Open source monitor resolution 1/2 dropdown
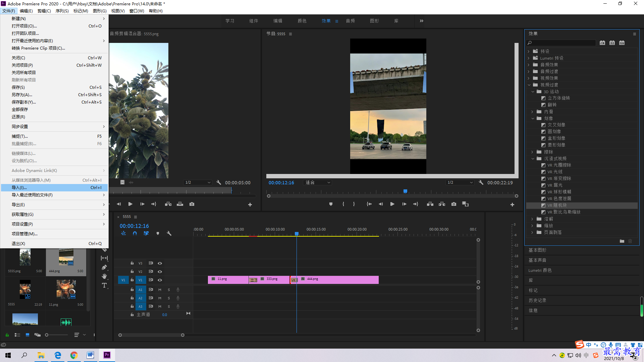The width and height of the screenshot is (644, 362). pos(198,182)
